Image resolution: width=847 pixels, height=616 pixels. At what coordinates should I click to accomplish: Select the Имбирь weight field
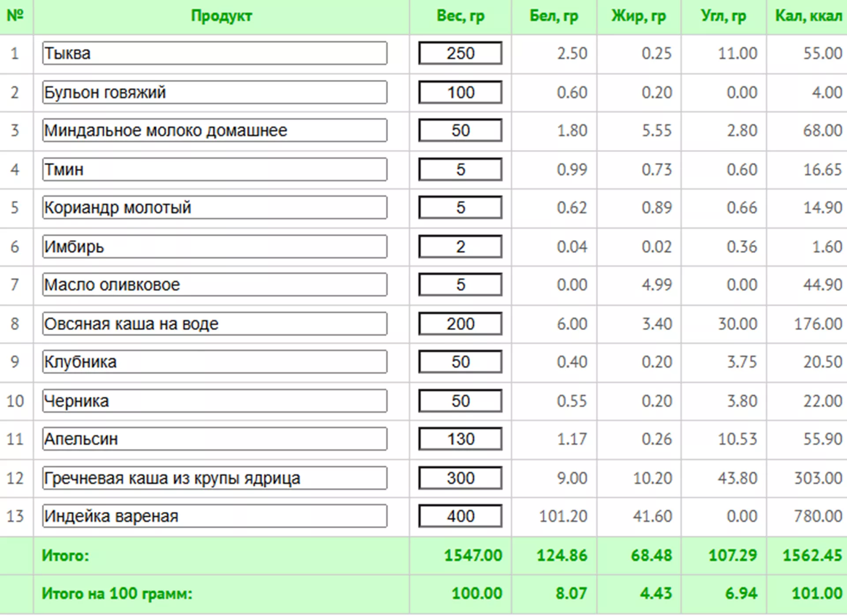460,247
